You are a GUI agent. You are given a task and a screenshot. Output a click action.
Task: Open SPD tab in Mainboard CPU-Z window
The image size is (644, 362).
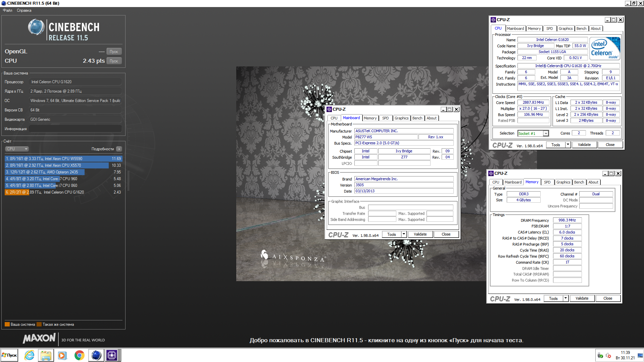point(386,118)
